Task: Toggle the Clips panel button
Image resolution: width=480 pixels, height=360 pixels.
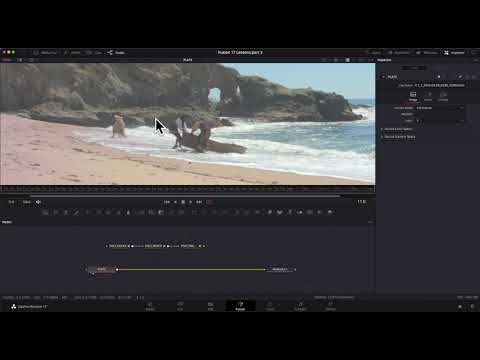Action: click(94, 53)
